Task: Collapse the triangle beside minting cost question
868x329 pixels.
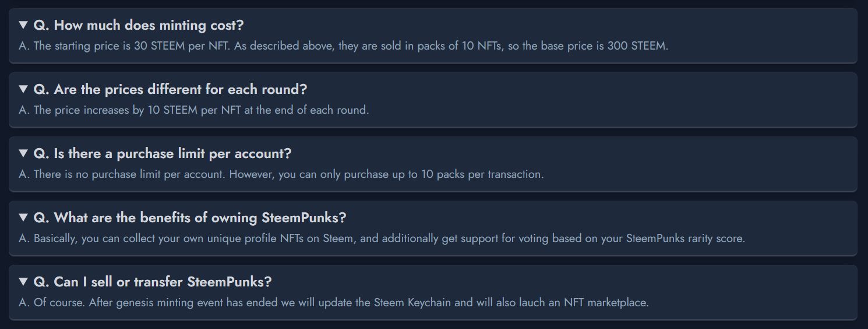Action: [23, 25]
